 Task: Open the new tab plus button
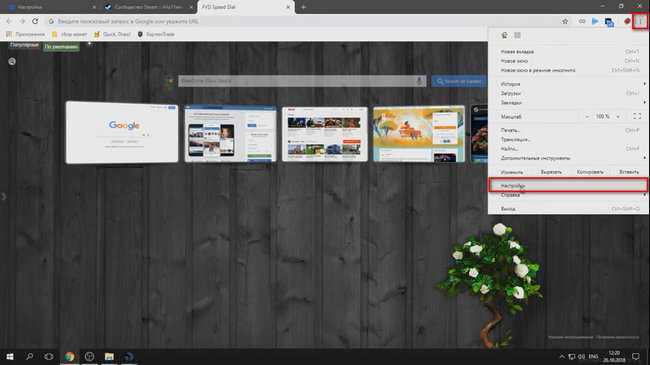tap(303, 7)
